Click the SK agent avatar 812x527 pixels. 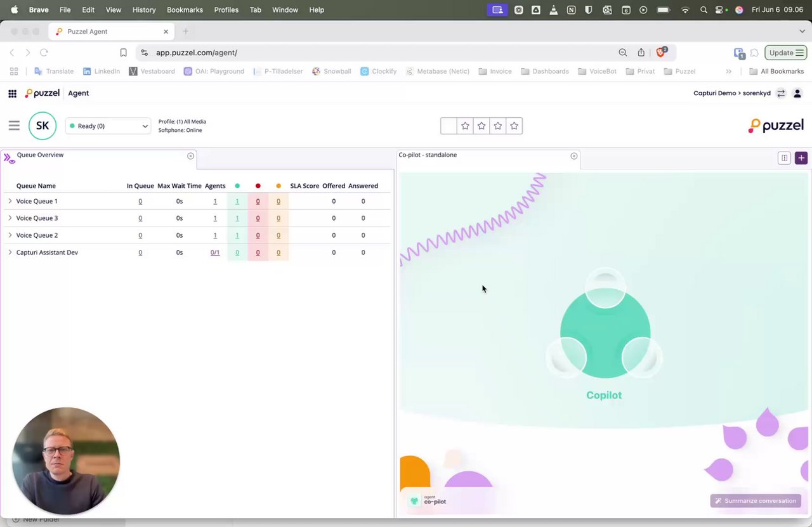coord(43,126)
